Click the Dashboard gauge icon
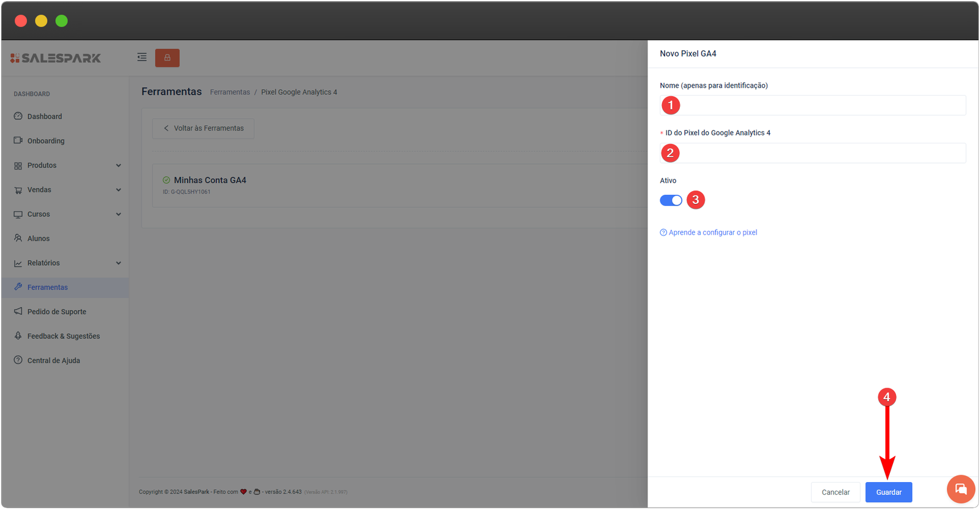980x509 pixels. (x=18, y=116)
